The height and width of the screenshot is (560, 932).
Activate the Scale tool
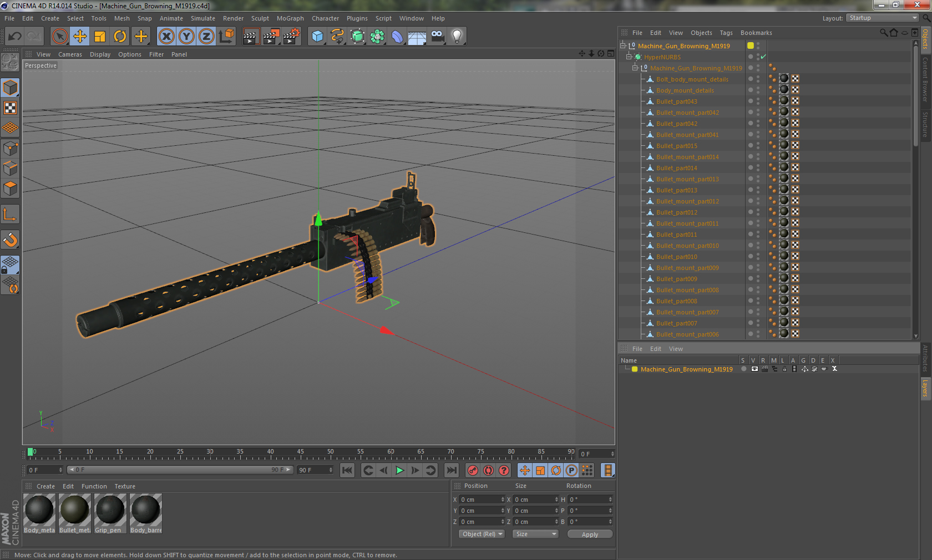coord(100,37)
